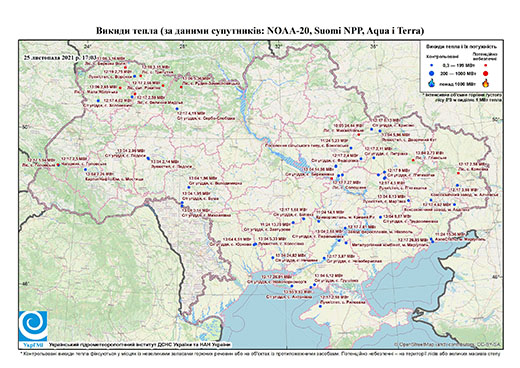The height and width of the screenshot is (368, 520).
Task: Select the large blue circle legend symbol
Action: click(431, 73)
